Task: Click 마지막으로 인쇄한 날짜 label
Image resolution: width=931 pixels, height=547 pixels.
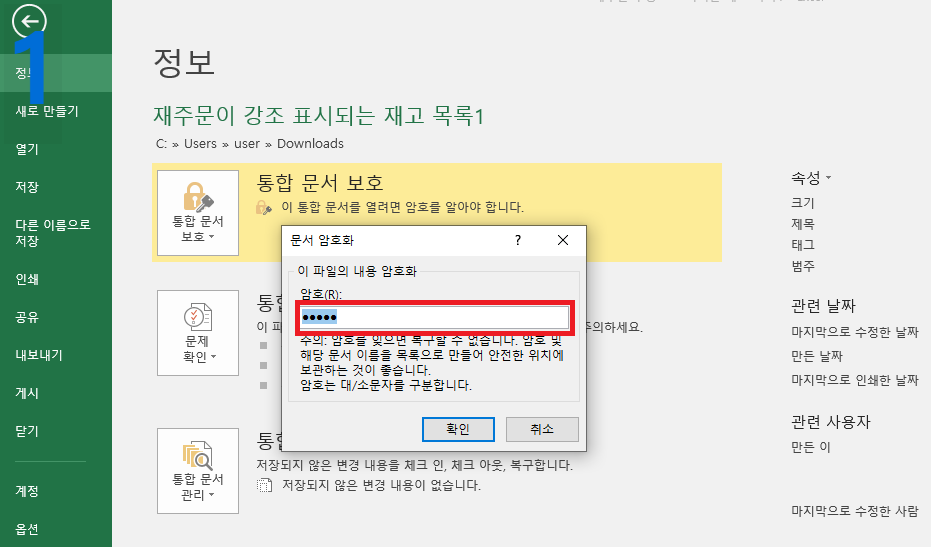Action: pos(854,380)
